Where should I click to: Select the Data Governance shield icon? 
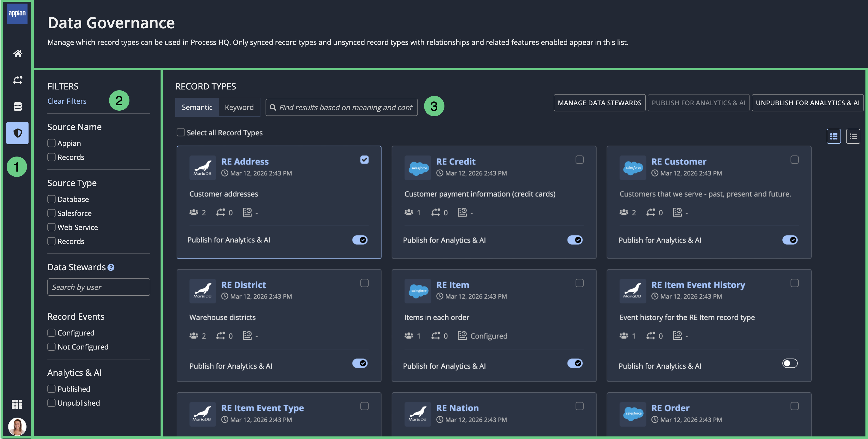tap(18, 133)
